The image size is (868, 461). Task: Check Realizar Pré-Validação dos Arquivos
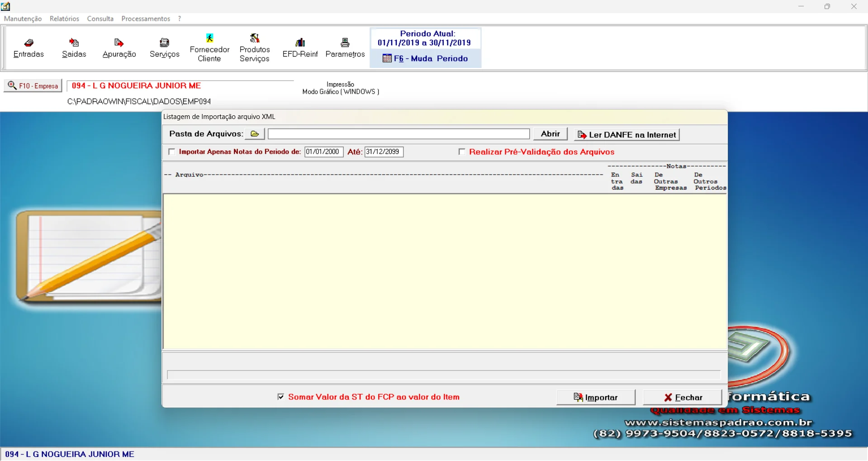pyautogui.click(x=462, y=152)
